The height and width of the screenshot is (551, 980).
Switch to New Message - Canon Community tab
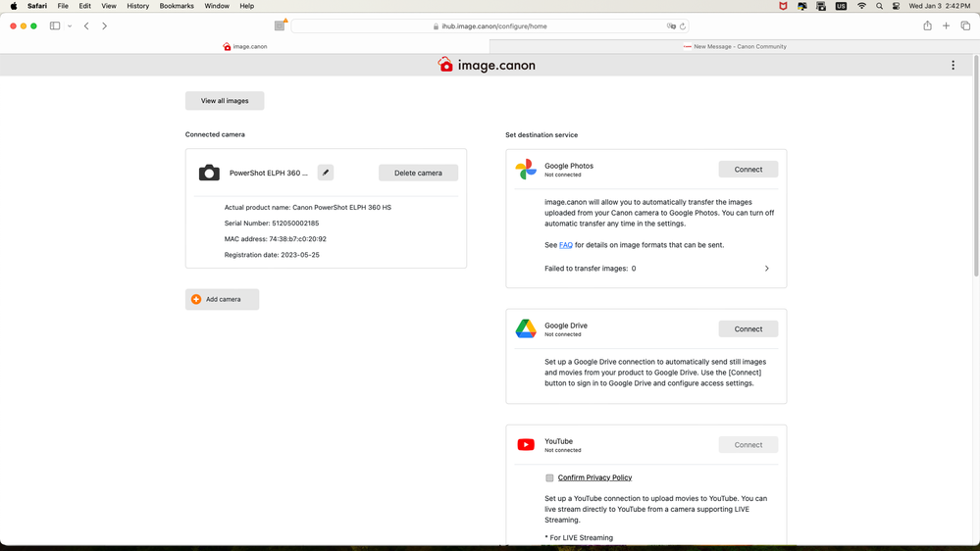(735, 46)
